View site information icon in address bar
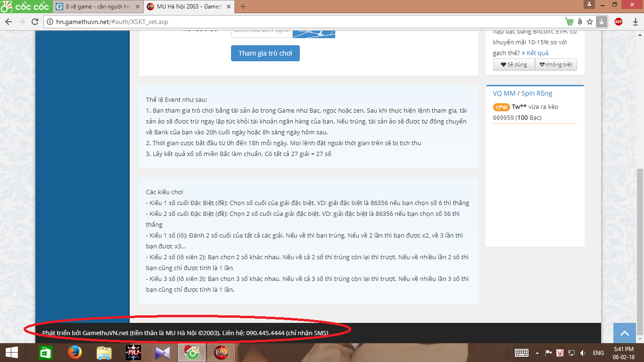Image resolution: width=644 pixels, height=362 pixels. [x=50, y=22]
